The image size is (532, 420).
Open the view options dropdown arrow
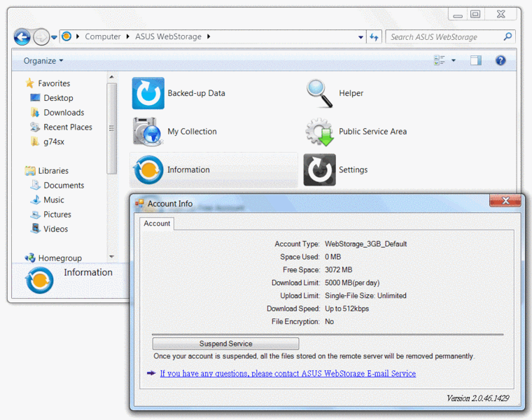pyautogui.click(x=454, y=61)
